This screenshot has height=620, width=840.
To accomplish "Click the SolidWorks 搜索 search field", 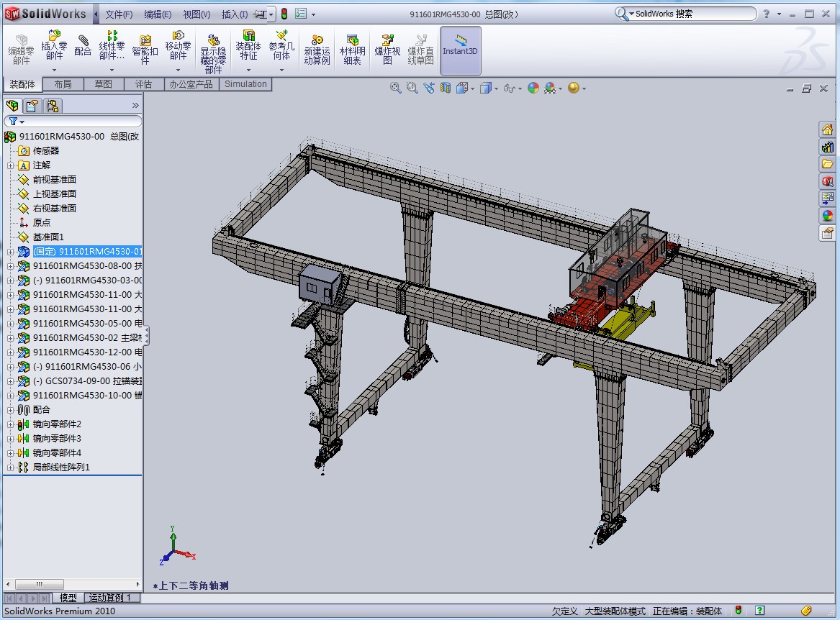I will pyautogui.click(x=691, y=14).
